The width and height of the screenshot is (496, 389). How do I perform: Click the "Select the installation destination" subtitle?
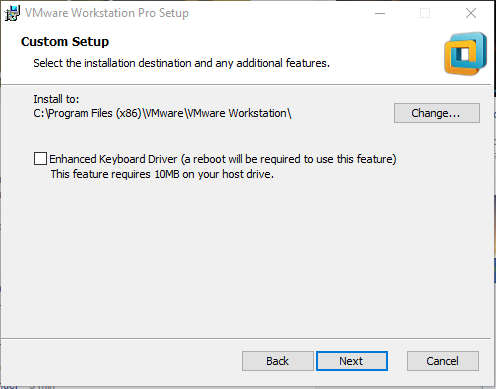(x=181, y=63)
